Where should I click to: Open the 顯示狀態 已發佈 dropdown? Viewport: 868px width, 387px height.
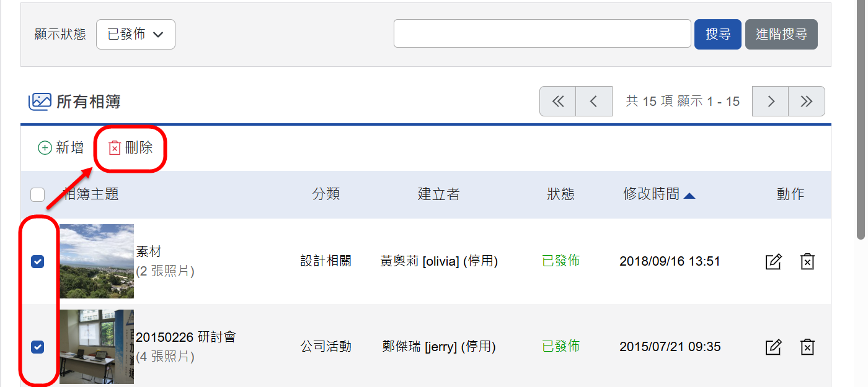[x=136, y=34]
